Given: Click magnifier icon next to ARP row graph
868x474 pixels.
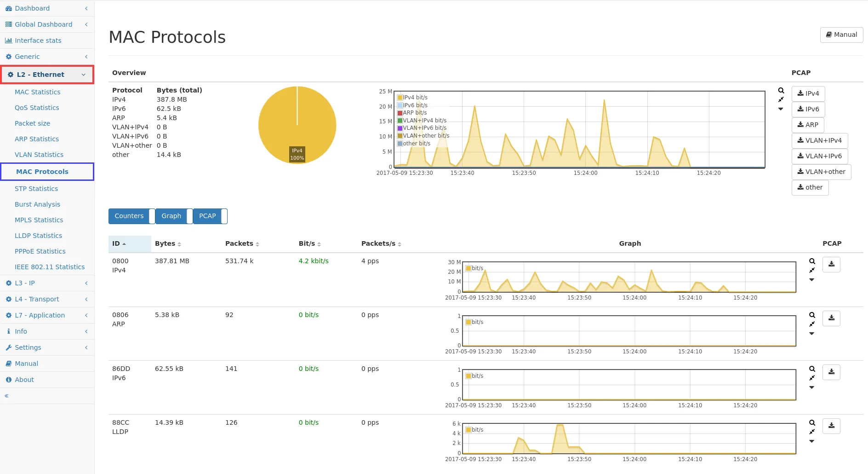Looking at the screenshot, I should pyautogui.click(x=812, y=315).
